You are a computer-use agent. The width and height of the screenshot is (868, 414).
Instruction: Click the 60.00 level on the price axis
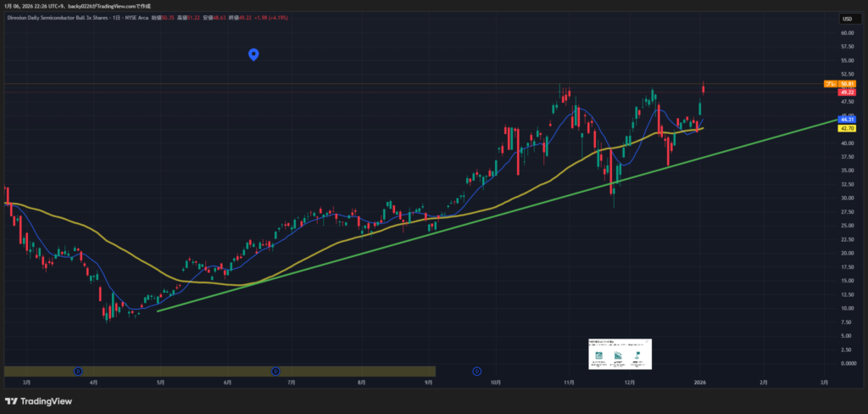(846, 33)
